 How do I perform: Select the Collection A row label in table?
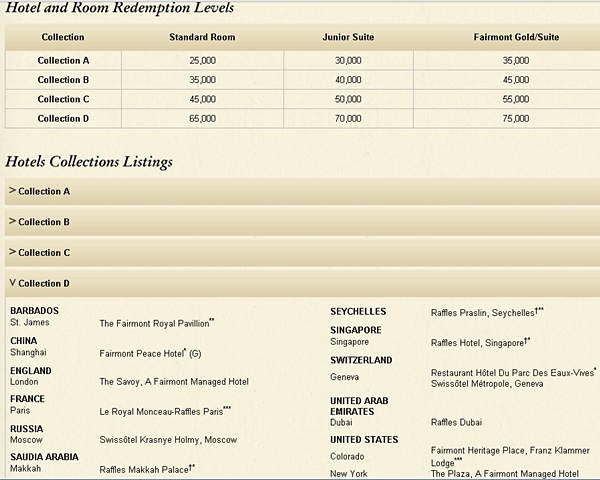pyautogui.click(x=63, y=60)
